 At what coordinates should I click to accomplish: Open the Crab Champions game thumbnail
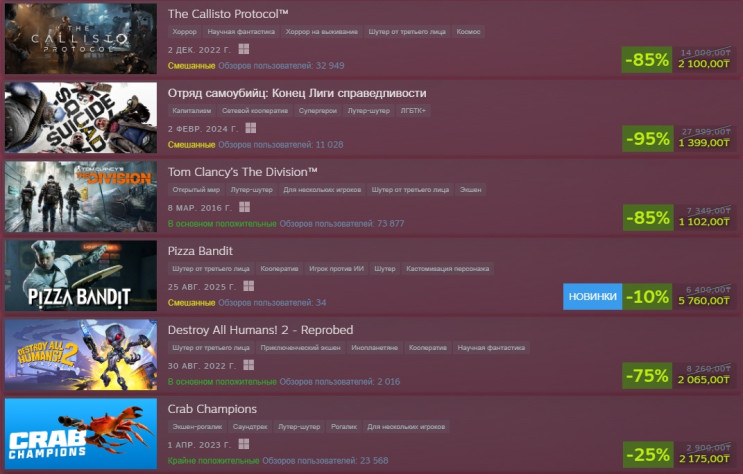click(x=81, y=433)
